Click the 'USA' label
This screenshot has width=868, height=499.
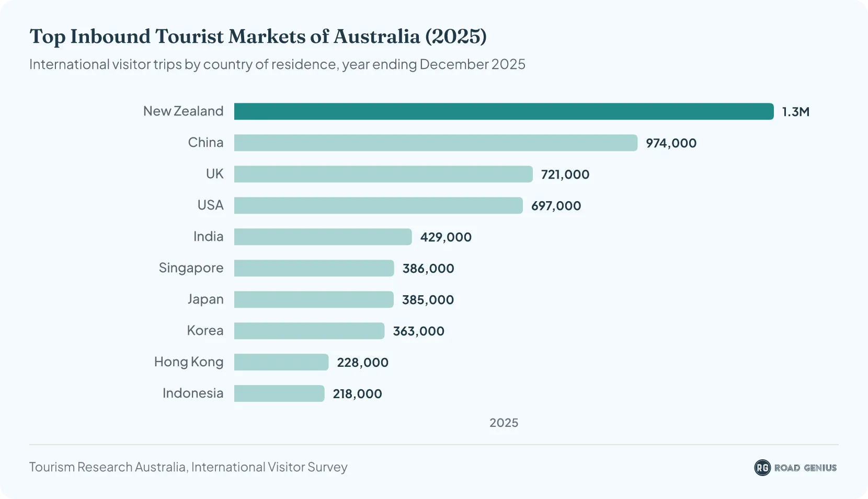(x=210, y=205)
